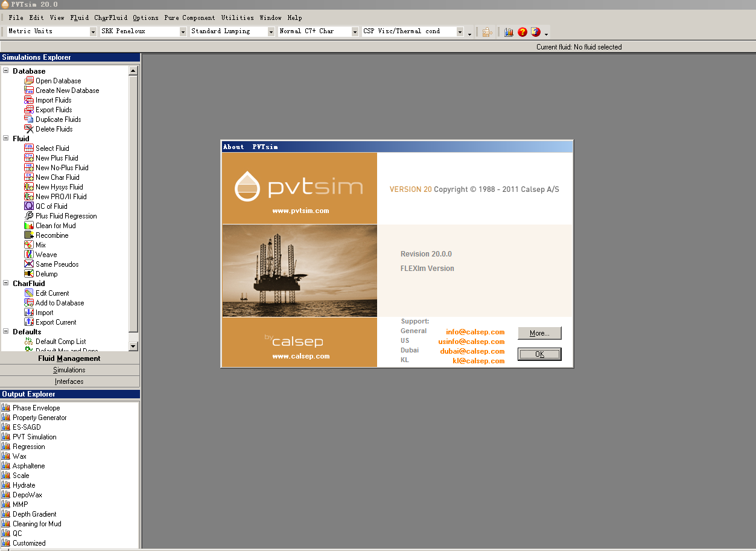
Task: Open the CharFluid menu
Action: 110,18
